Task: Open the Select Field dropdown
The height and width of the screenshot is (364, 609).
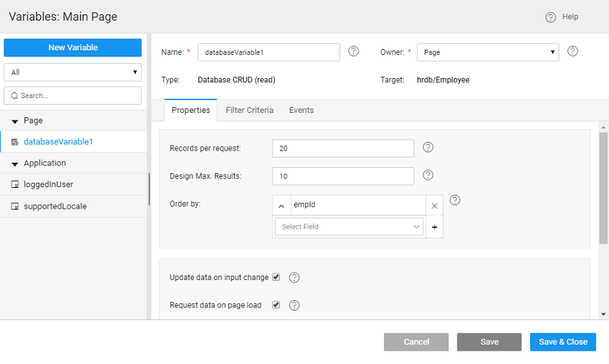Action: click(348, 227)
